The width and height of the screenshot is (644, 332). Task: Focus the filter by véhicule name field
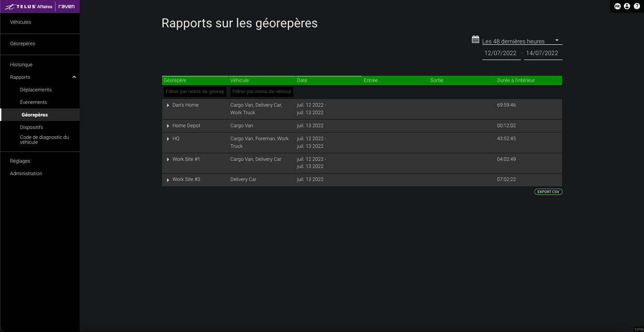click(x=262, y=91)
